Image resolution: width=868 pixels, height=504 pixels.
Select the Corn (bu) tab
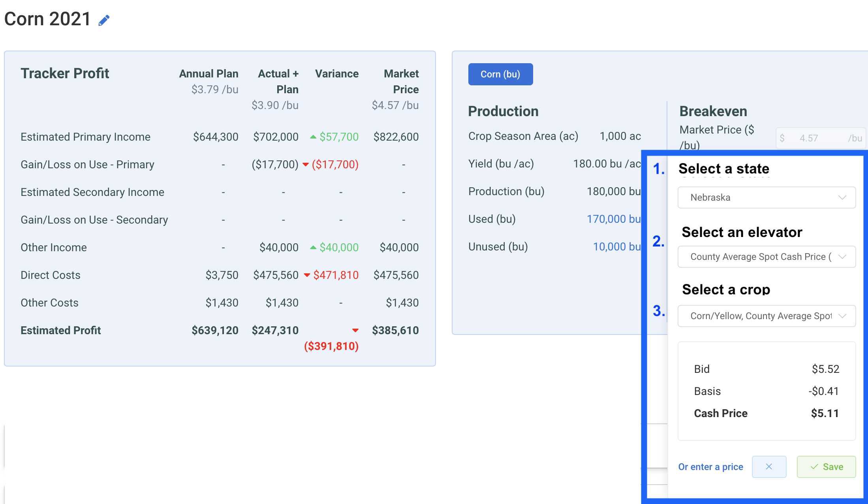(x=500, y=74)
